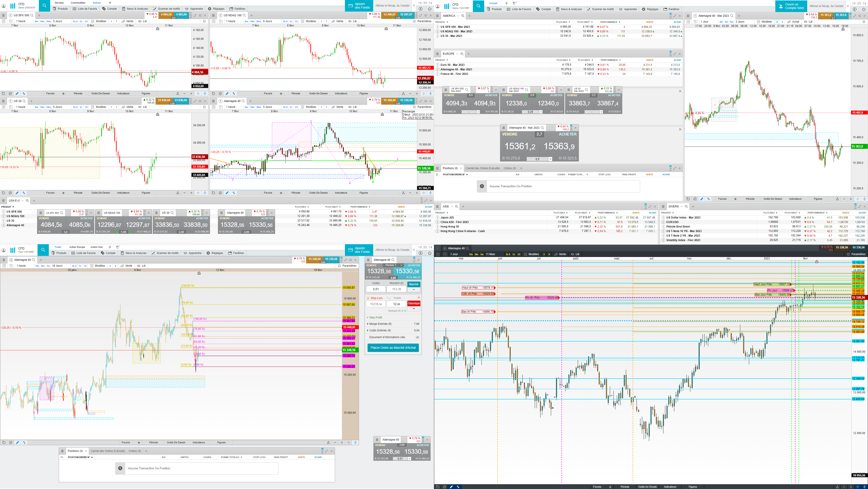Click magnifier next to AMERICA watchlist title
868x489 pixels.
pyautogui.click(x=463, y=16)
